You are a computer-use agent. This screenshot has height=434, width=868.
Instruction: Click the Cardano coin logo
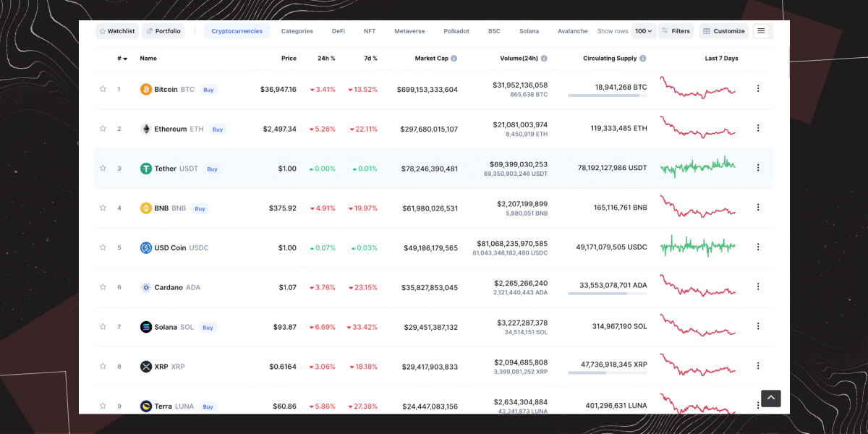point(146,287)
